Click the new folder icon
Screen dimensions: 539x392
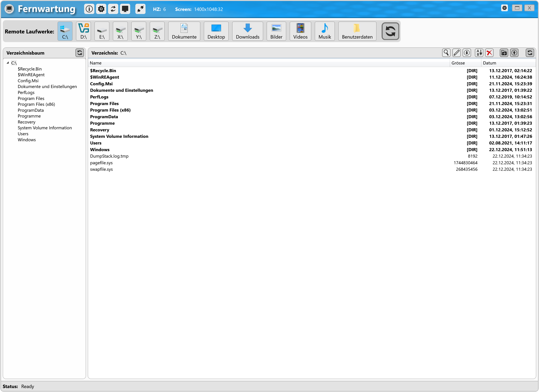[x=504, y=53]
